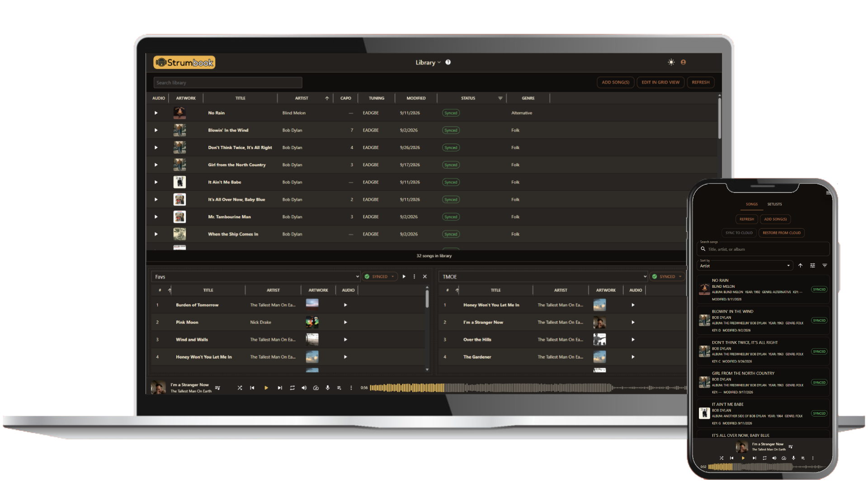868x496 pixels.
Task: Click lyrics/notes icon beside I'm a Stranger Now
Action: (217, 388)
